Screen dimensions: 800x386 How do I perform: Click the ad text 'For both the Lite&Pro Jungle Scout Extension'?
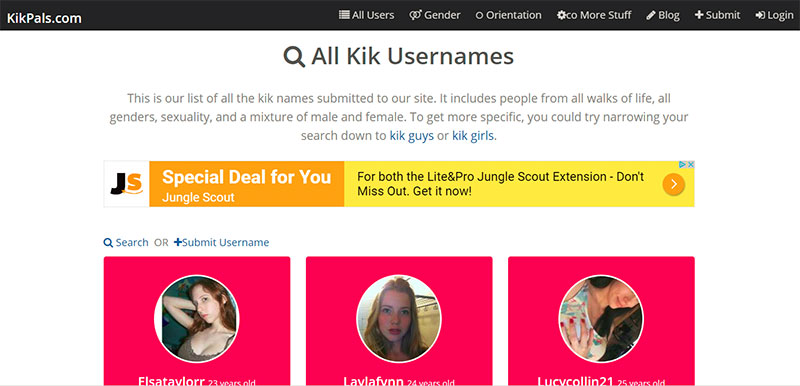[500, 184]
